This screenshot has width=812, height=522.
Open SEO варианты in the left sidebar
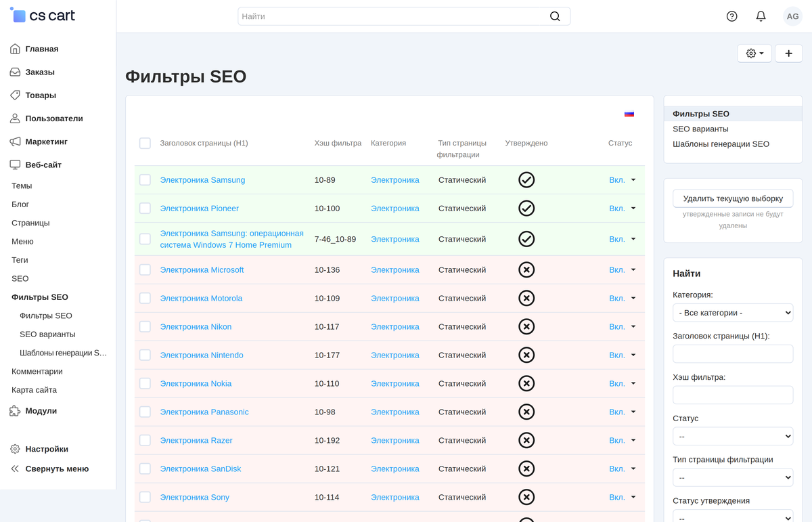(x=47, y=334)
